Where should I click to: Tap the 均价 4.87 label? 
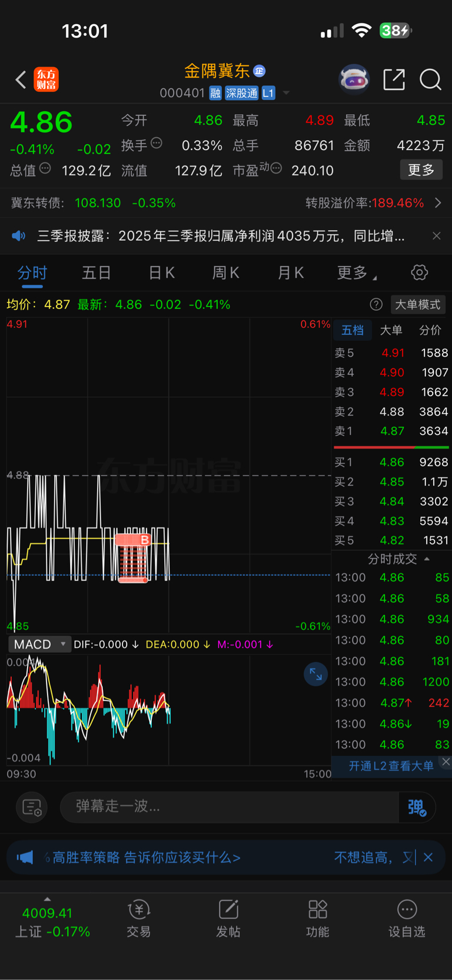(38, 304)
